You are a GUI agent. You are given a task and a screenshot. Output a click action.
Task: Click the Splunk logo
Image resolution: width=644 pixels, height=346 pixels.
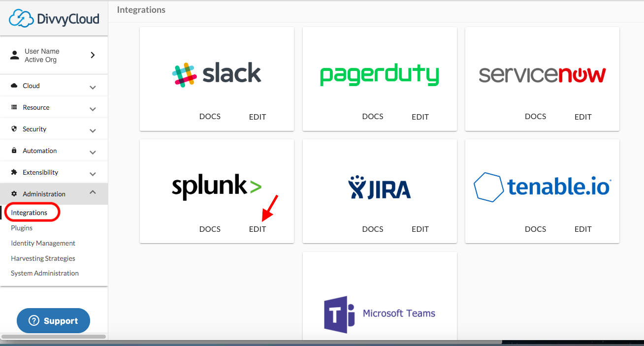217,187
